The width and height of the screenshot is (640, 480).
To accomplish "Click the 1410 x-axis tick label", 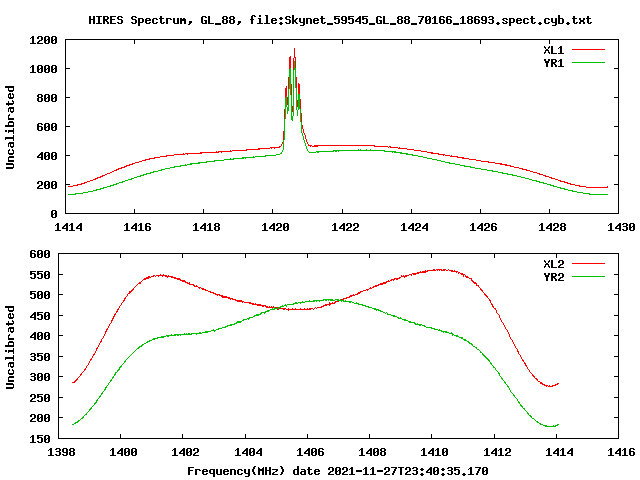I will [x=434, y=452].
